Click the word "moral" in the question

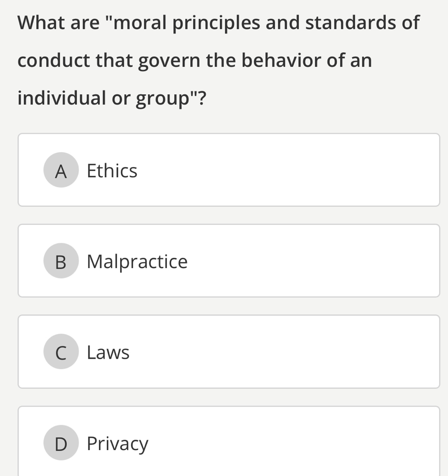[139, 23]
